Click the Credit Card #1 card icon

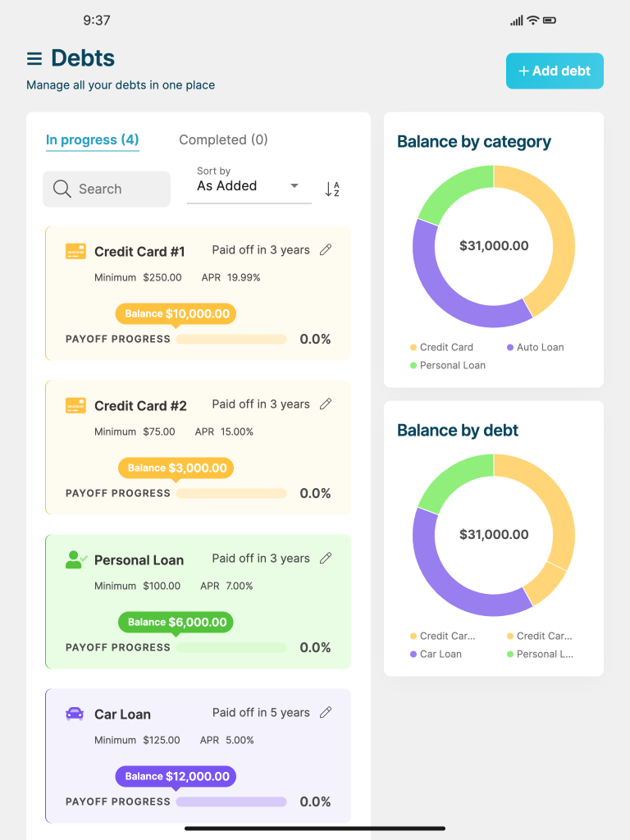click(x=75, y=251)
